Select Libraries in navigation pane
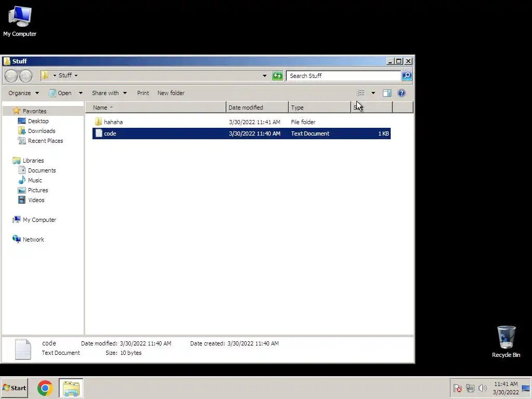This screenshot has width=532, height=399. (x=33, y=160)
